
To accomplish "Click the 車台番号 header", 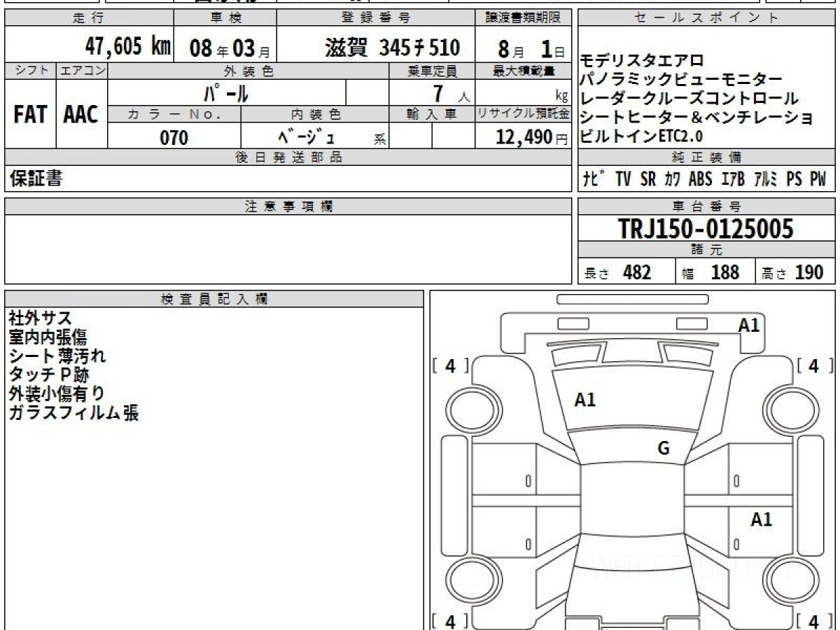I will click(x=706, y=206).
